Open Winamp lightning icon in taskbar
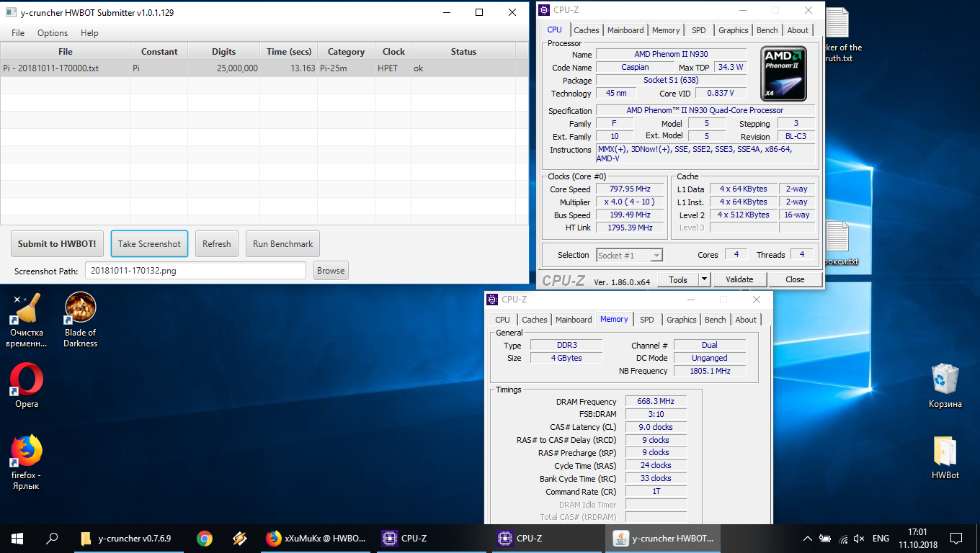 (x=239, y=538)
